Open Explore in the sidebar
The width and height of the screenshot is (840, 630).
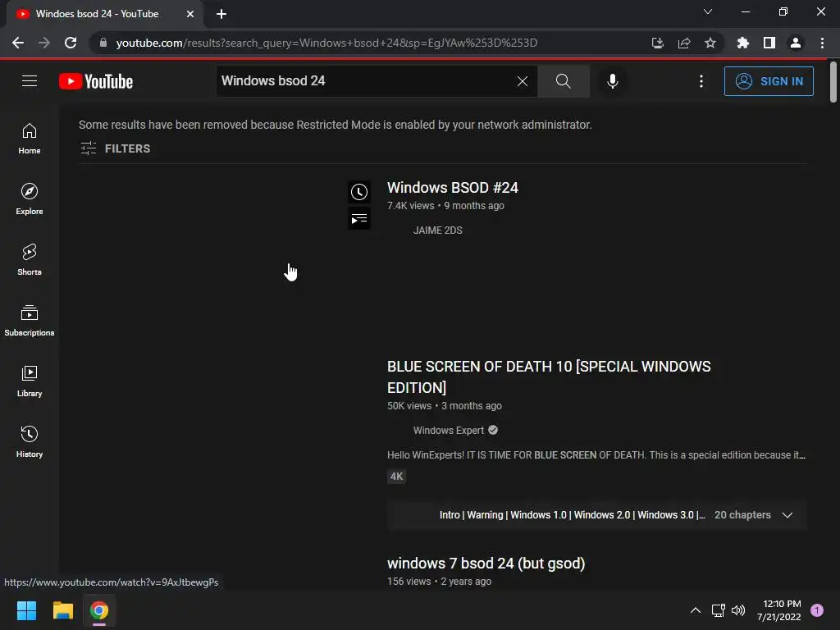click(30, 199)
